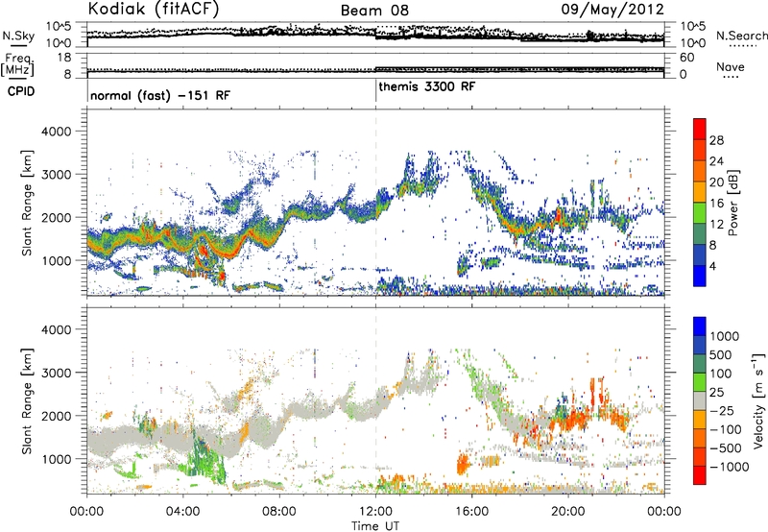
Task: Click the "60" Nave axis tick label
Action: [686, 58]
